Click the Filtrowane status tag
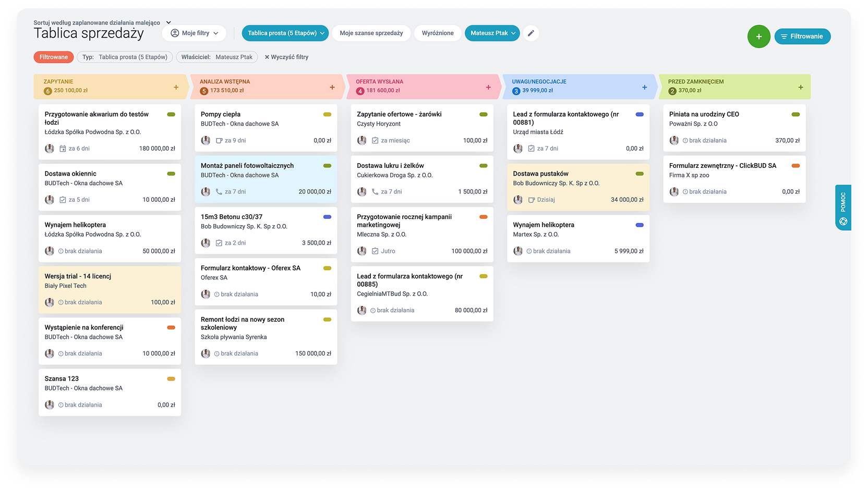This screenshot has width=868, height=490. click(x=54, y=57)
